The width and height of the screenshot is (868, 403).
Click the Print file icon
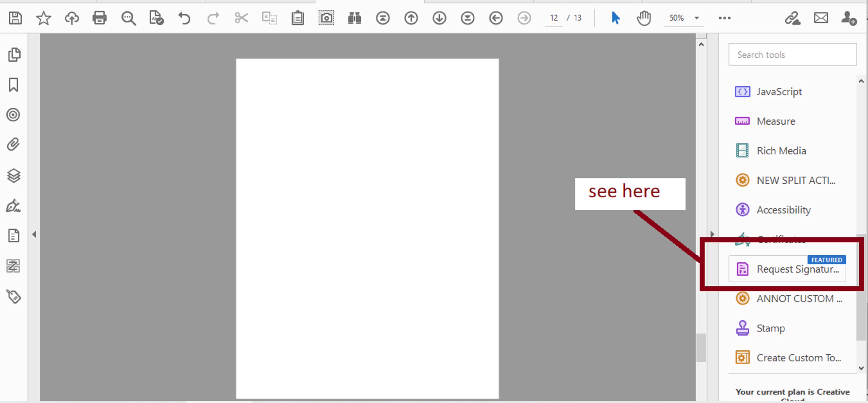click(x=100, y=18)
